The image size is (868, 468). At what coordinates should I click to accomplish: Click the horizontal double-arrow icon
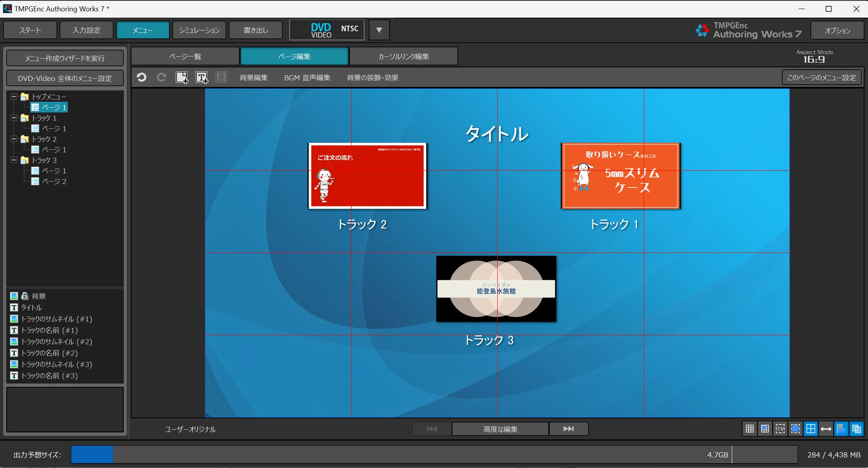point(826,429)
